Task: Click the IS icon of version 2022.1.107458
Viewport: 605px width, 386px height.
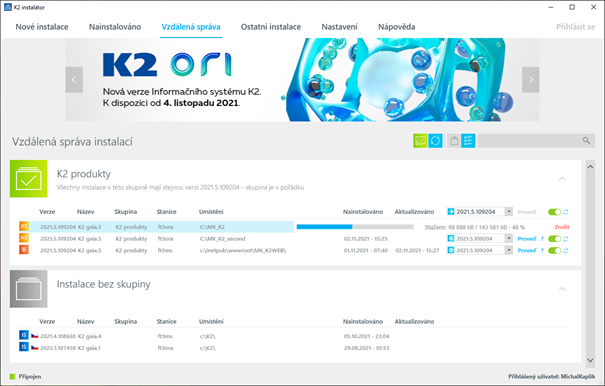Action: [x=24, y=347]
